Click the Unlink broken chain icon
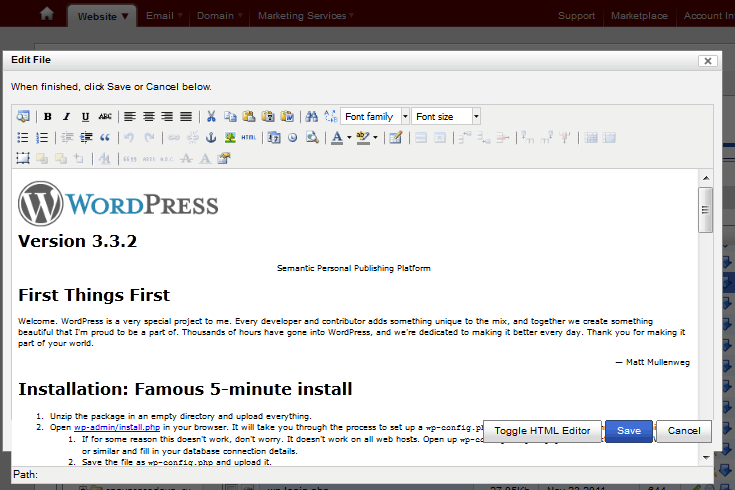Image resolution: width=735 pixels, height=490 pixels. [193, 137]
